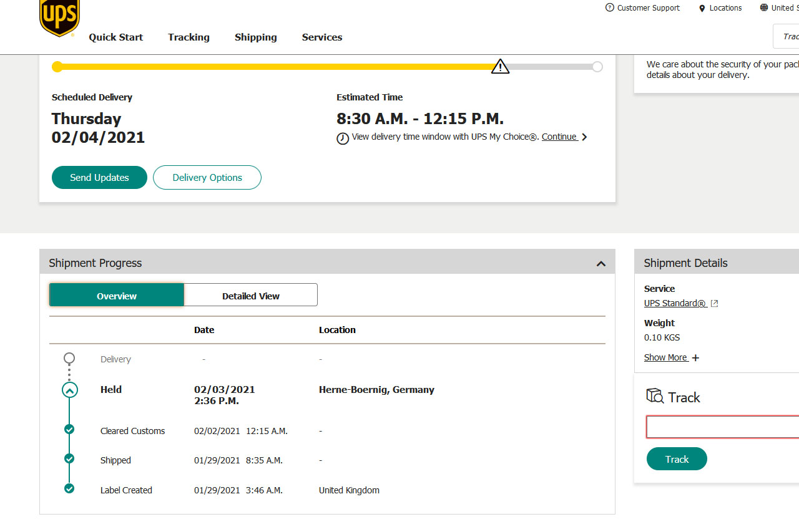This screenshot has width=799, height=532.
Task: Open the Tracking menu
Action: [x=189, y=37]
